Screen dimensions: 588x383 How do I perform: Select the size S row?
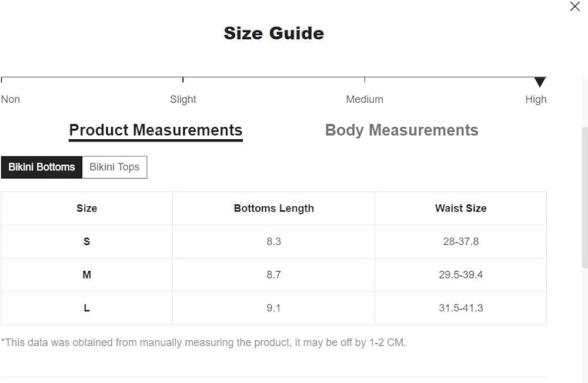tap(86, 241)
